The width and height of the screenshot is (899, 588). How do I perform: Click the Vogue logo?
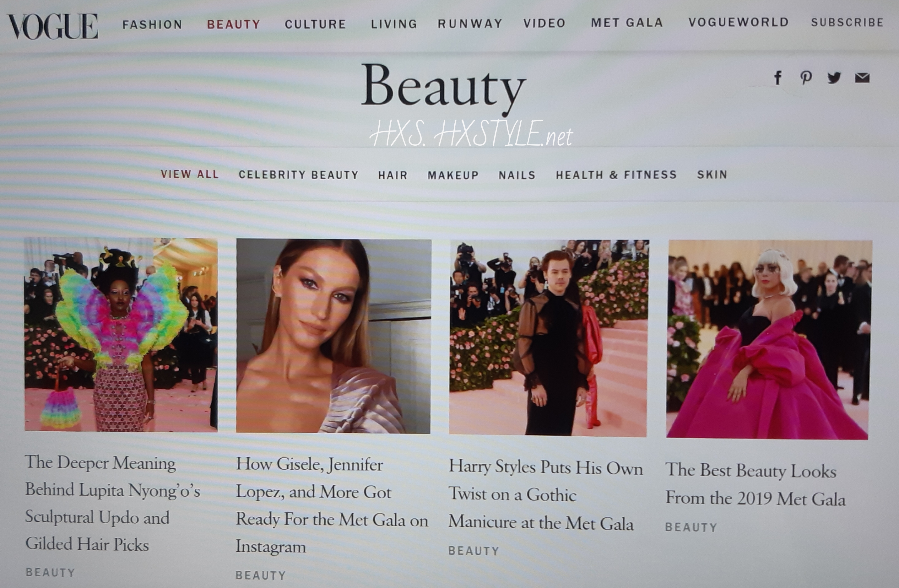(x=53, y=26)
